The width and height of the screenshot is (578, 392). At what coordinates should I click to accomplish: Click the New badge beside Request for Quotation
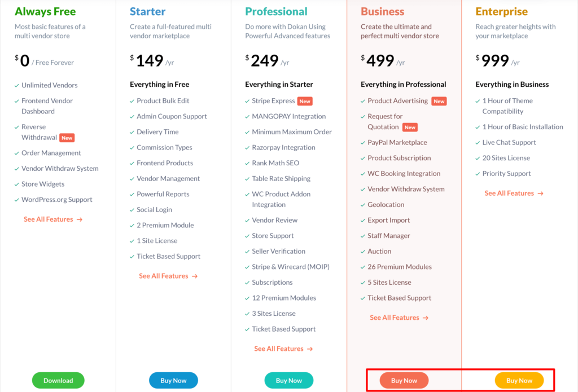pos(410,127)
